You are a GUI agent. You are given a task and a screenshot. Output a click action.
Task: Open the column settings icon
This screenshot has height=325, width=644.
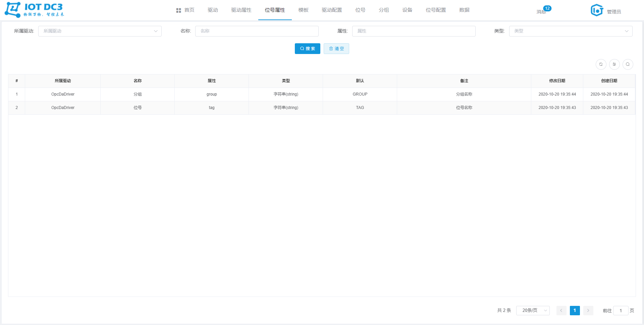pos(614,64)
